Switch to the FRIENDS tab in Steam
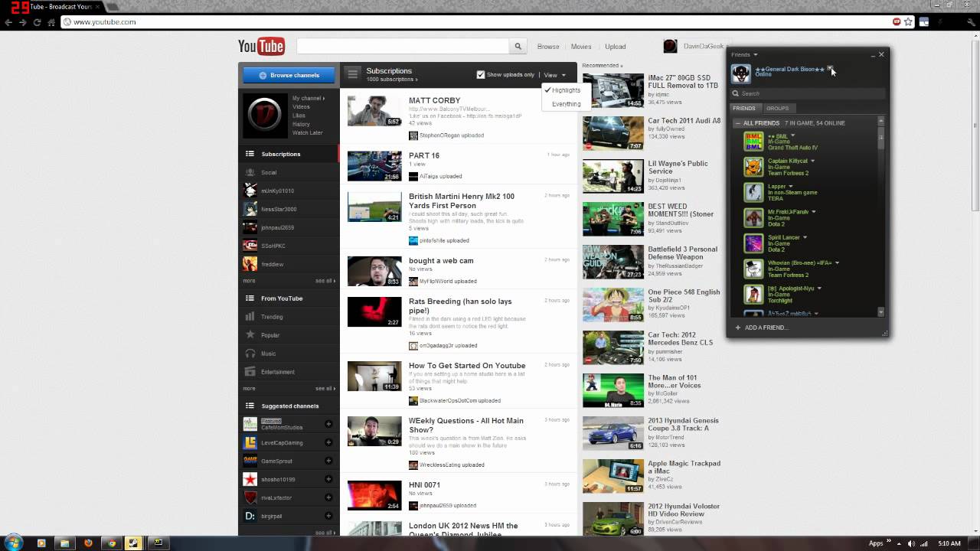This screenshot has width=980, height=551. 744,109
